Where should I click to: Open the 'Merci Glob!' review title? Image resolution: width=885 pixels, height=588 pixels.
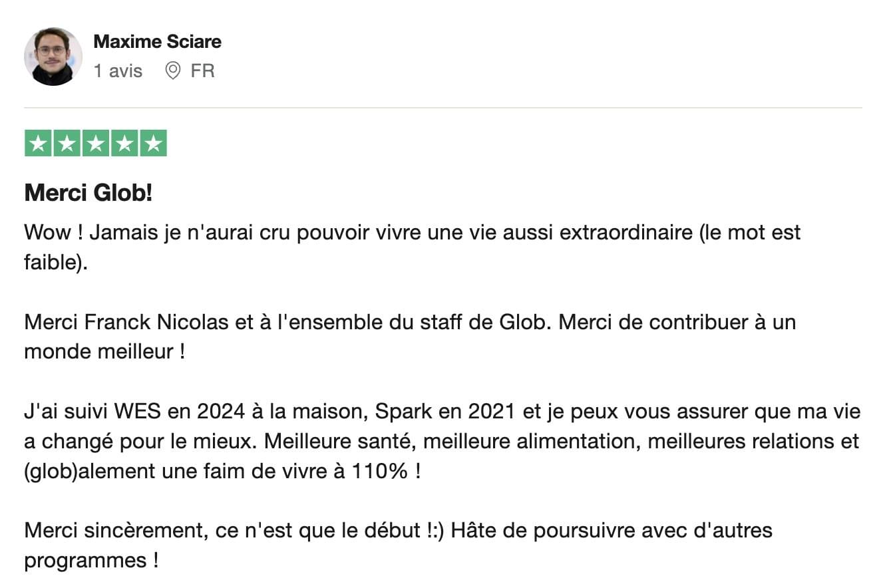(88, 194)
